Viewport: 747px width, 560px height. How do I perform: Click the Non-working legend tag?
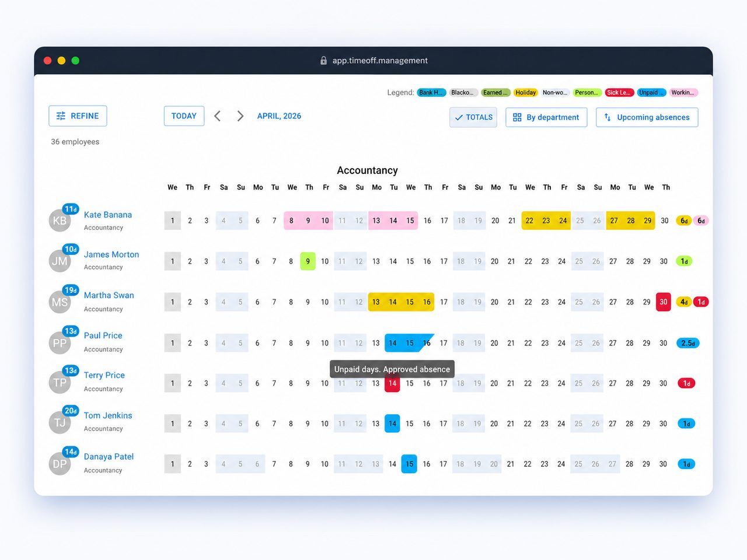(x=555, y=93)
